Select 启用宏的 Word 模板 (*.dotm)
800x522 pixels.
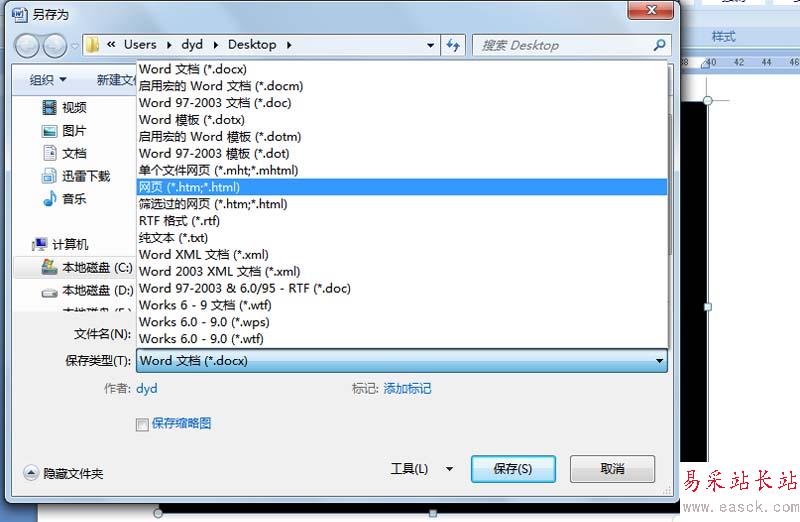click(402, 136)
